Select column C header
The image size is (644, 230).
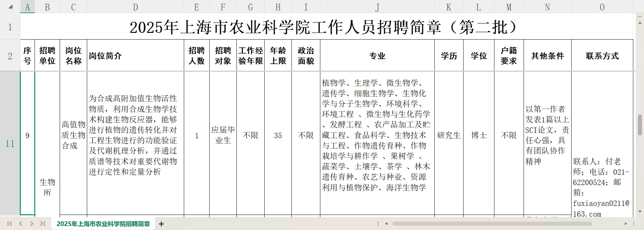click(x=73, y=7)
